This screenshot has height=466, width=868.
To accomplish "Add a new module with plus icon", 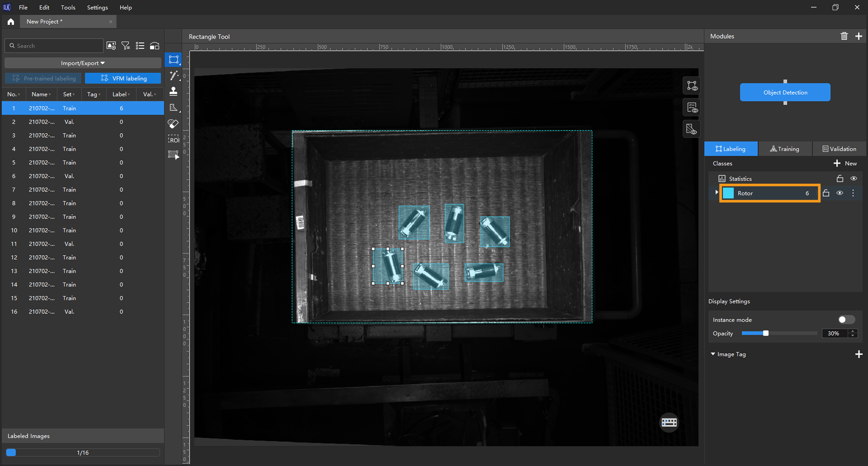I will (x=859, y=36).
